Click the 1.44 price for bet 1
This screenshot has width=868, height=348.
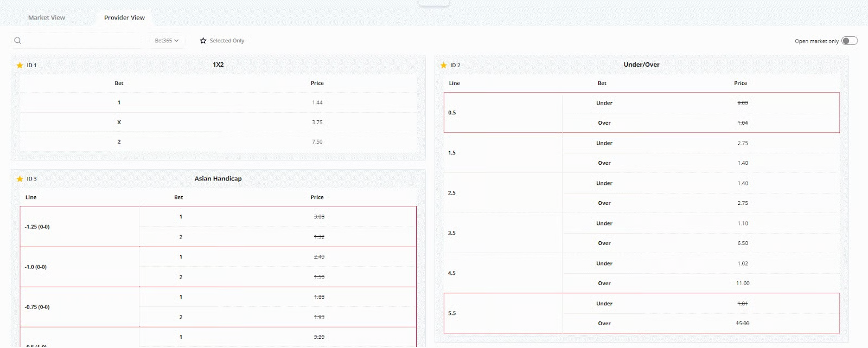[317, 102]
